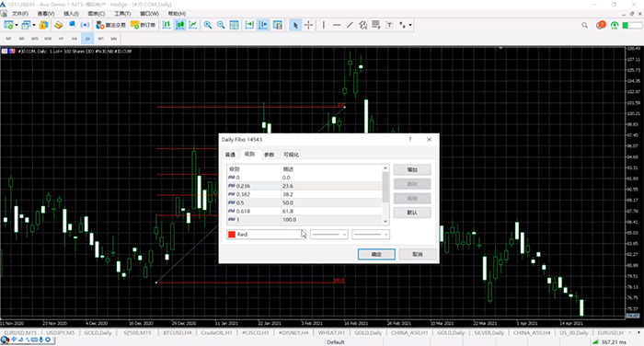Switch to the 普通 tab in Fibo dialog
644x346 pixels.
(x=230, y=155)
